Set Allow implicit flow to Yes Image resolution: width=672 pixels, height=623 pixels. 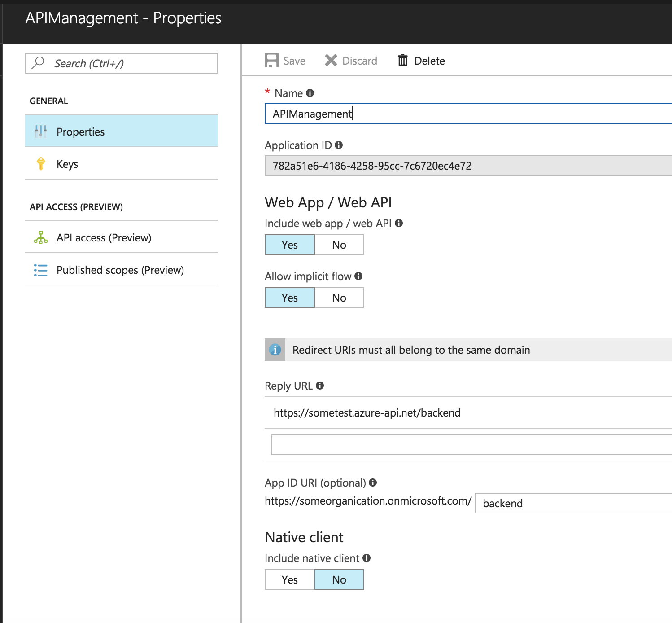pyautogui.click(x=290, y=298)
